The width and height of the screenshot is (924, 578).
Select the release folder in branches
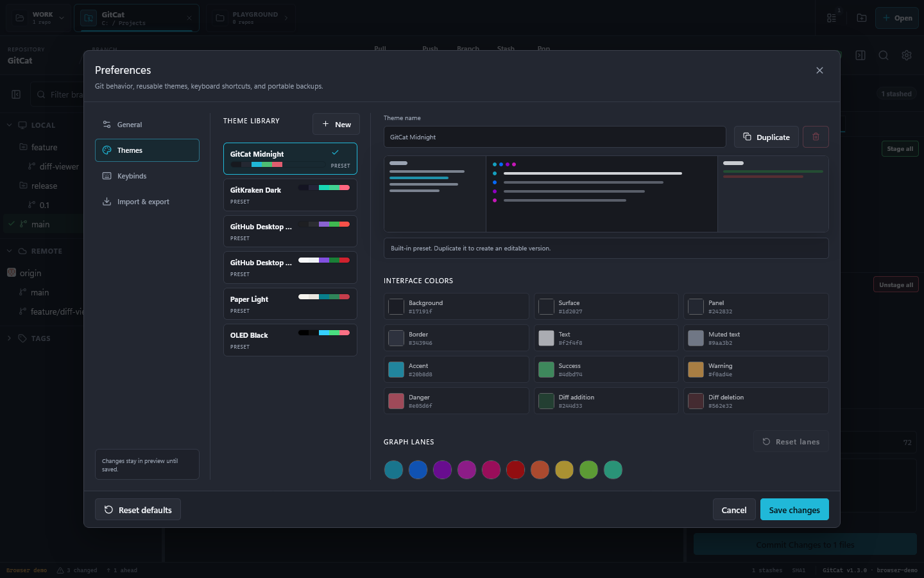click(x=44, y=186)
